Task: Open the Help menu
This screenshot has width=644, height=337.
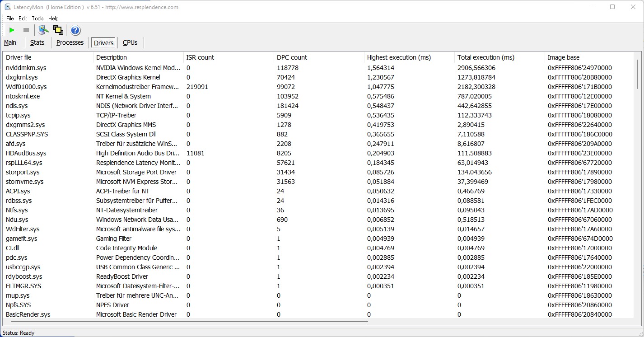Action: (x=53, y=19)
